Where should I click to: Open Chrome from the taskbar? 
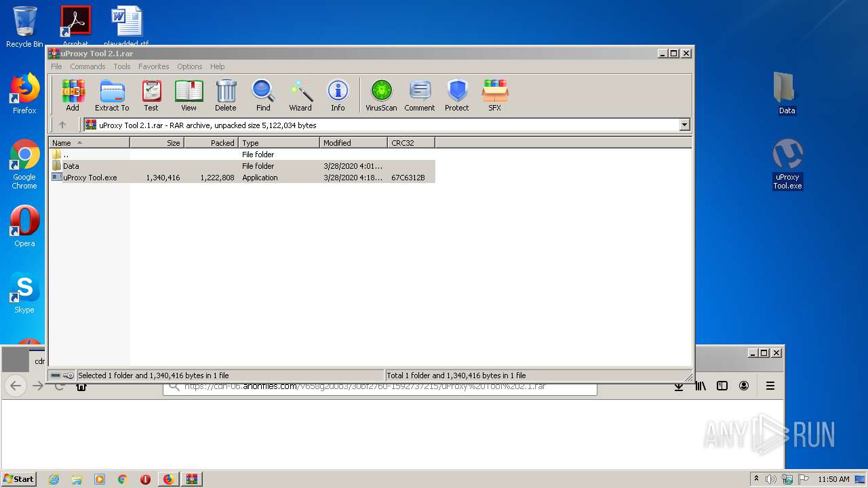click(123, 479)
